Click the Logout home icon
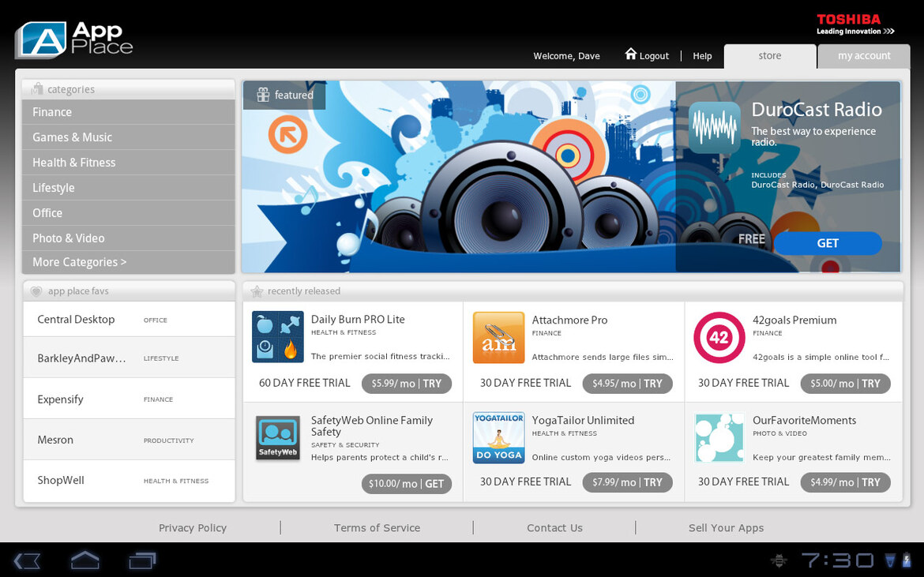 (x=630, y=54)
